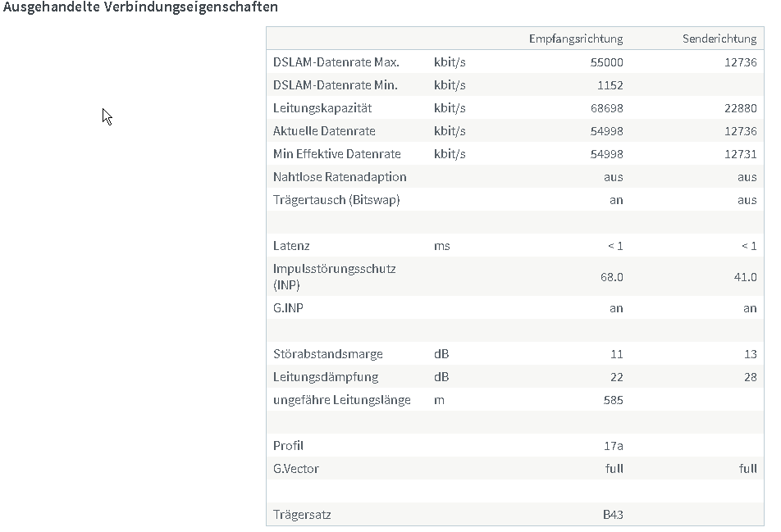The image size is (781, 532).
Task: Click the G.Vector row label
Action: 296,469
